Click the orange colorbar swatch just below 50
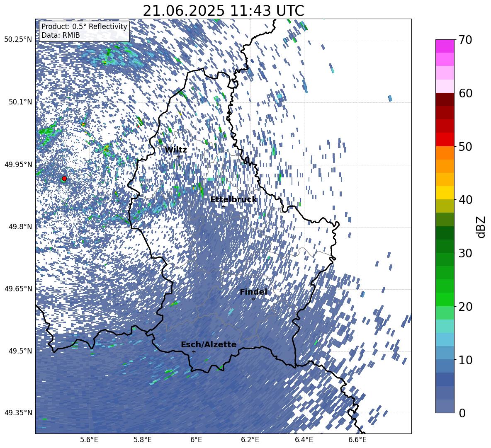Image resolution: width=491 pixels, height=448 pixels. 445,153
